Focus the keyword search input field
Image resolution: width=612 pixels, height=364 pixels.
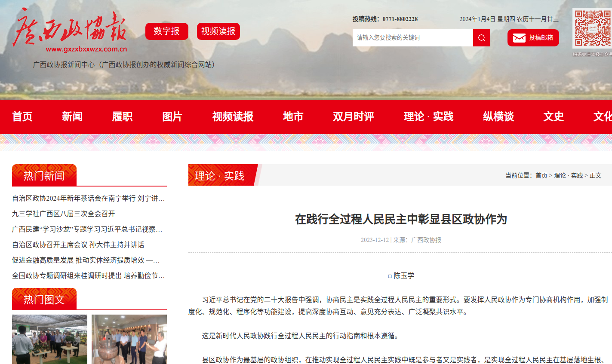(x=412, y=38)
